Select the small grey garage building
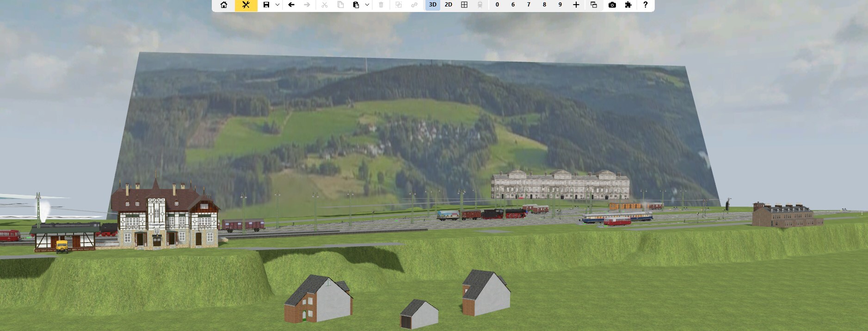This screenshot has height=331, width=868. coord(419,314)
